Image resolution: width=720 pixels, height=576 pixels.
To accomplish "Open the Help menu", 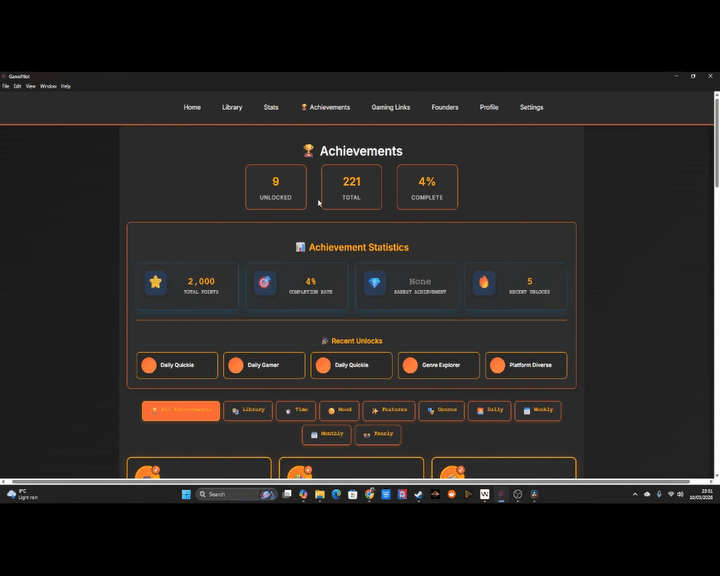I will click(x=66, y=87).
